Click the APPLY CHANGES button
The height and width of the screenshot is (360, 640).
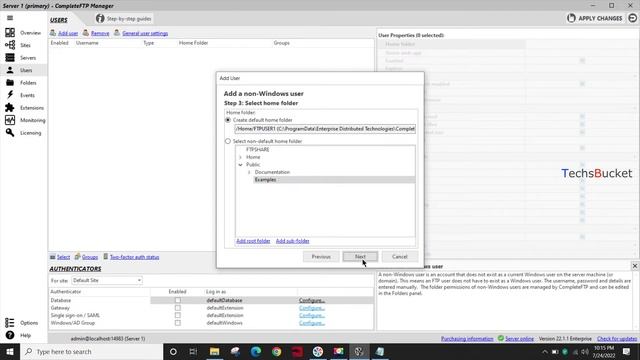(x=595, y=18)
